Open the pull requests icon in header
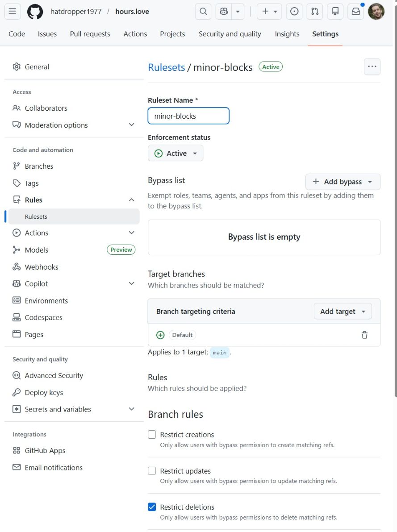This screenshot has width=397, height=532. 315,12
